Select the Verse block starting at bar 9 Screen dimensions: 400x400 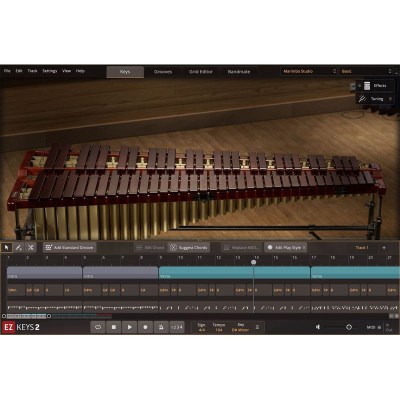[234, 272]
